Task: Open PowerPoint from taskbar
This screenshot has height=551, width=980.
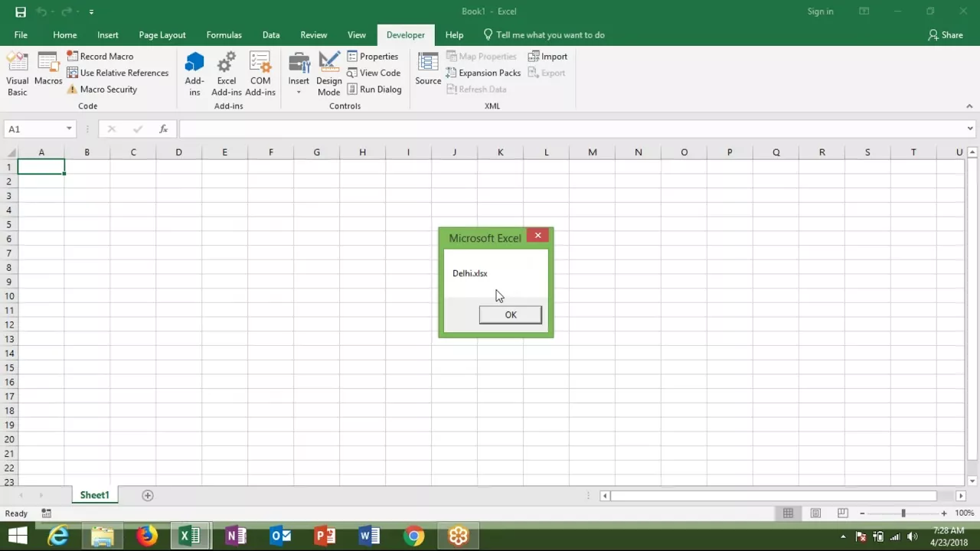Action: 325,536
